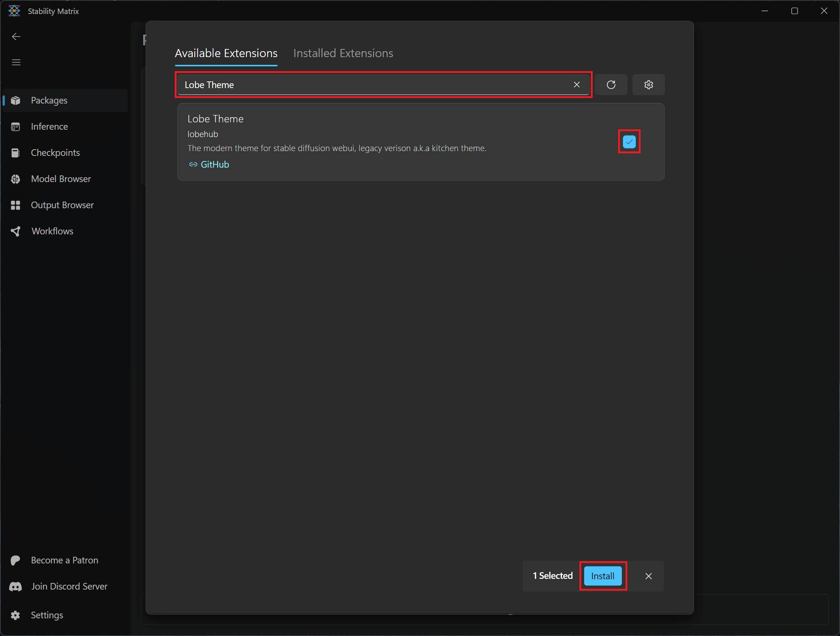840x636 pixels.
Task: Open the extensions settings gear
Action: [x=648, y=85]
